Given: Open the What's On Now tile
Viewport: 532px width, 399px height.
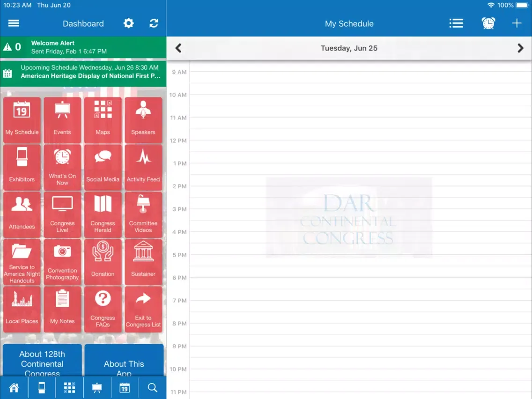Looking at the screenshot, I should (x=62, y=167).
